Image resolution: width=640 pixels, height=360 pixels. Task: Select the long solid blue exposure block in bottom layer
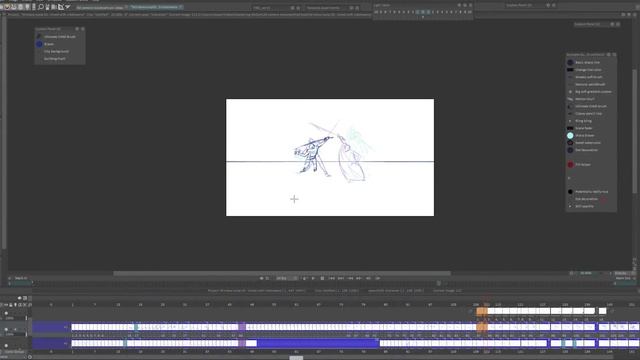[x=318, y=343]
